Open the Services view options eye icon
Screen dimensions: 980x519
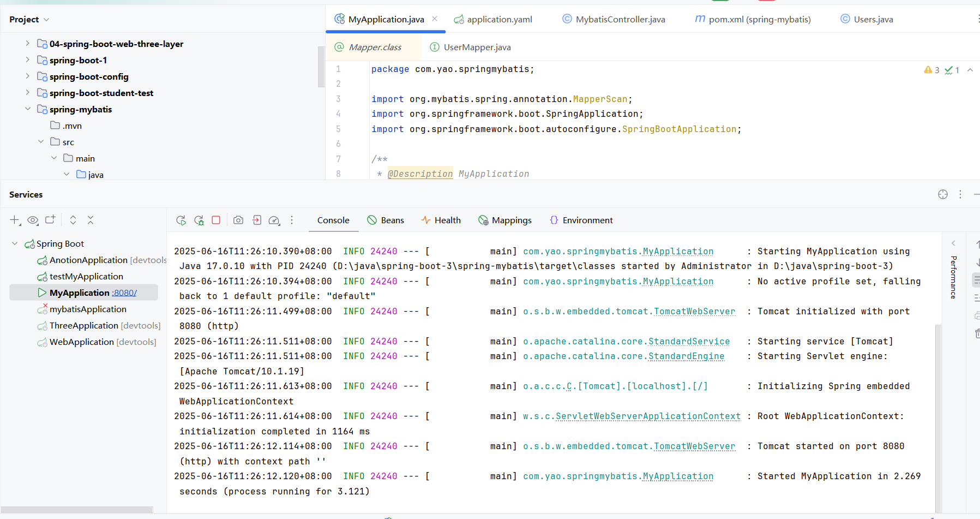click(x=33, y=220)
